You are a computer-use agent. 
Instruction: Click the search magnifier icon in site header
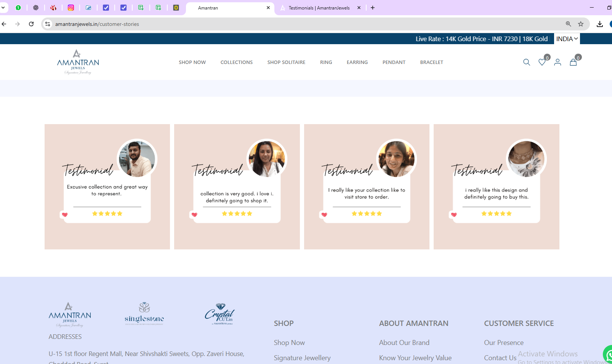coord(527,62)
